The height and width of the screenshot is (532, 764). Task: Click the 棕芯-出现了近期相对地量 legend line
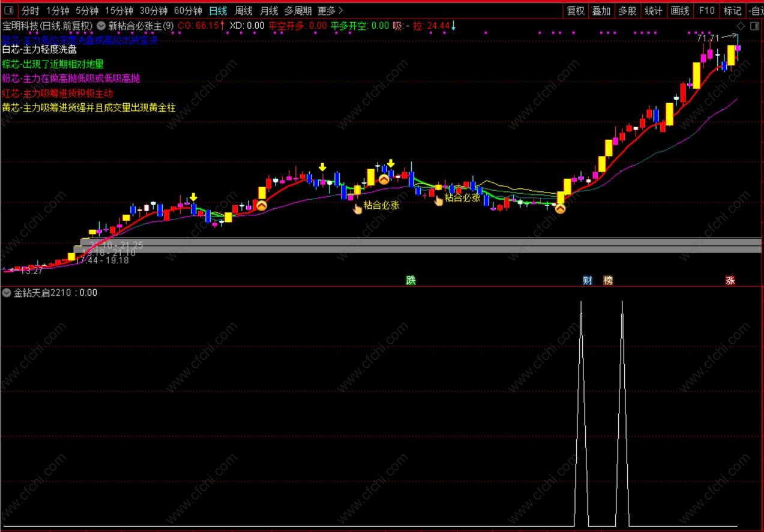[53, 64]
